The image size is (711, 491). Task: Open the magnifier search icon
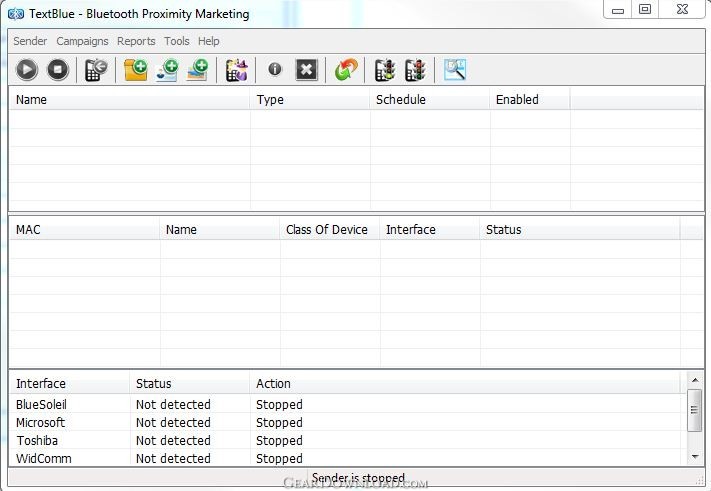pos(455,70)
